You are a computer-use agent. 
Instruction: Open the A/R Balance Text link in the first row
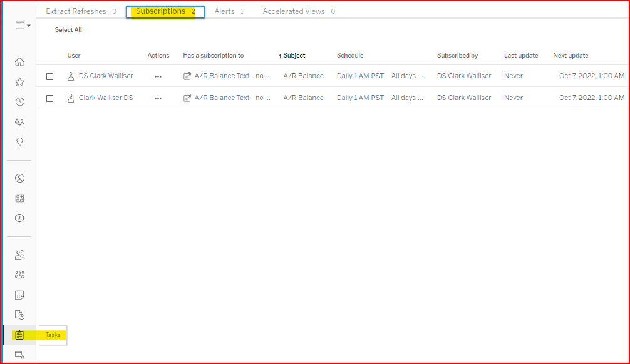click(232, 76)
